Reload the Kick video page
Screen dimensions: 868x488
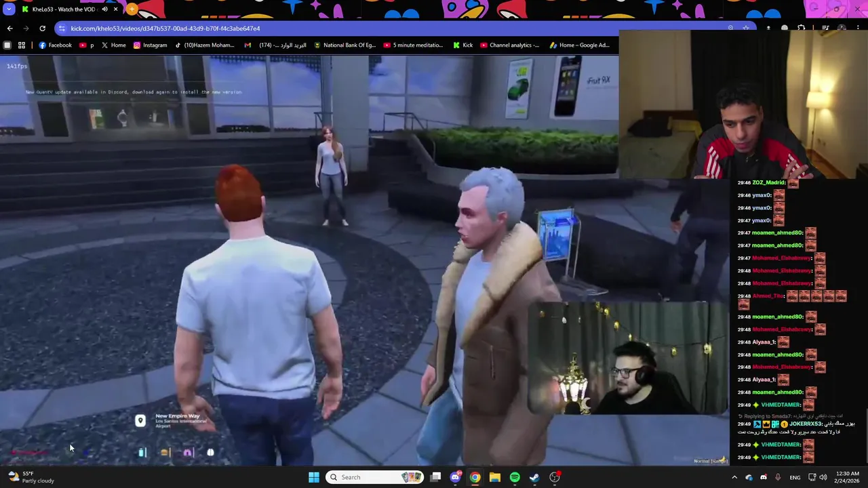(x=42, y=28)
